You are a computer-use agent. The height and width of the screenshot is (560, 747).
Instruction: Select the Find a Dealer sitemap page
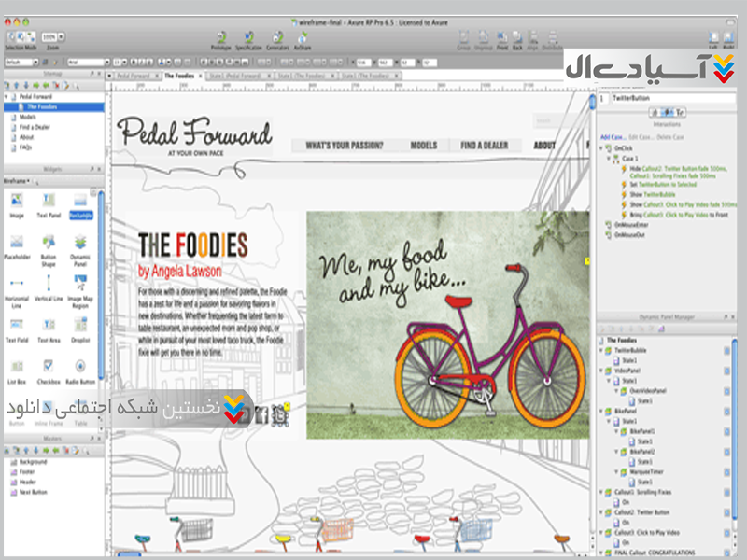[35, 127]
